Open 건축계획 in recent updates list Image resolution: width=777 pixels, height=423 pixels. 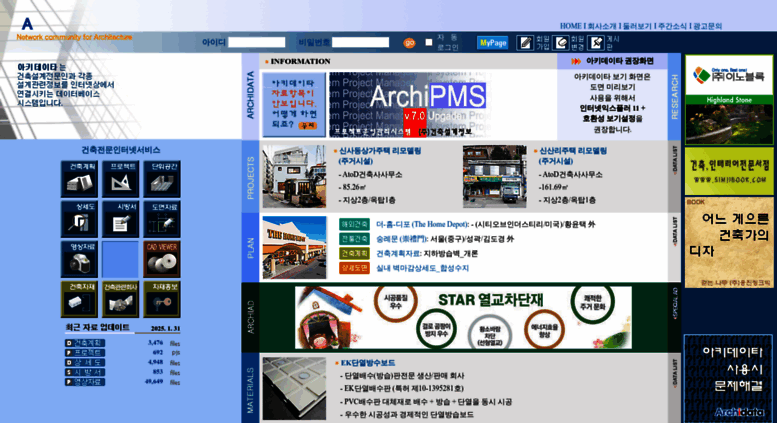click(85, 343)
